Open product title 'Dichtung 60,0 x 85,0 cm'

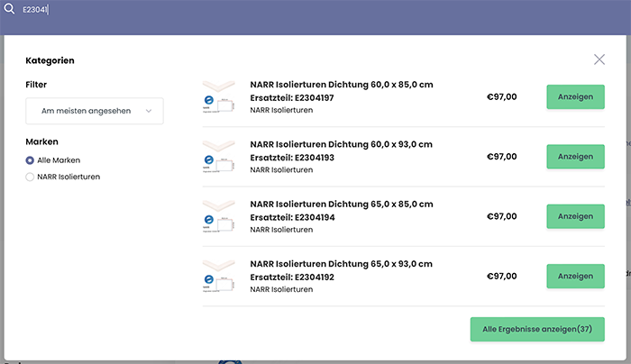pyautogui.click(x=342, y=85)
